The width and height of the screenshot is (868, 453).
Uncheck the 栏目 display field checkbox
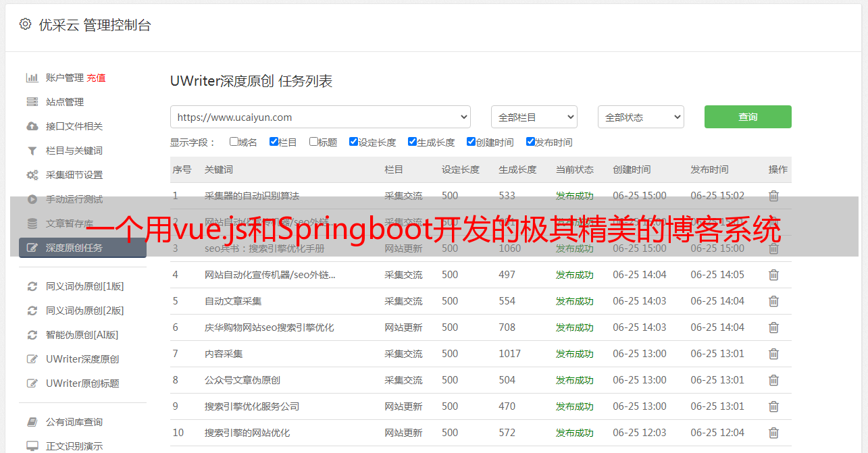pyautogui.click(x=274, y=142)
